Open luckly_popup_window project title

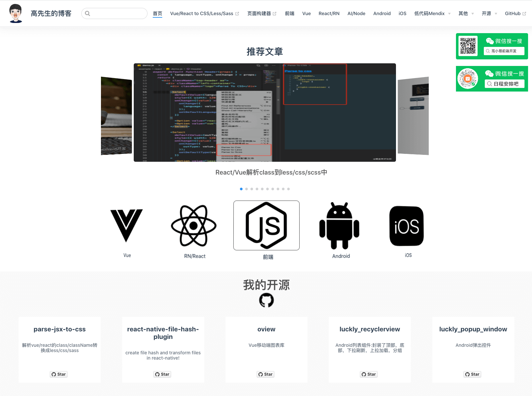(x=473, y=329)
